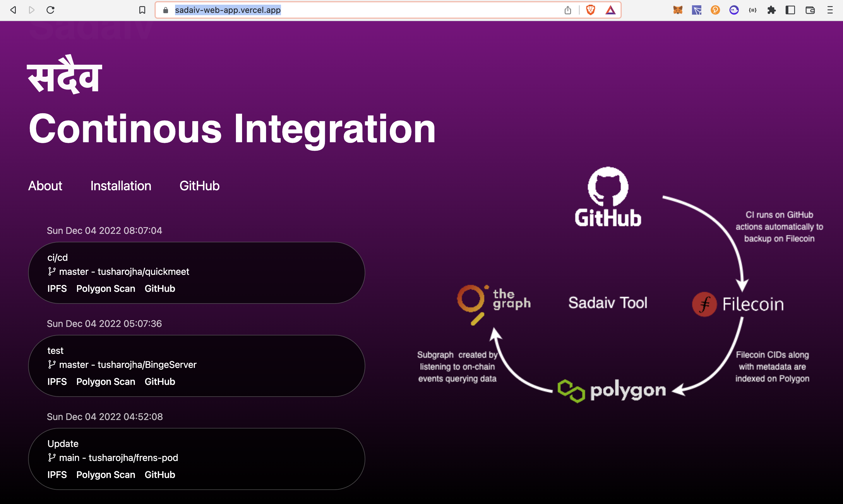Image resolution: width=843 pixels, height=504 pixels.
Task: Click the padlock site security icon
Action: [x=166, y=10]
